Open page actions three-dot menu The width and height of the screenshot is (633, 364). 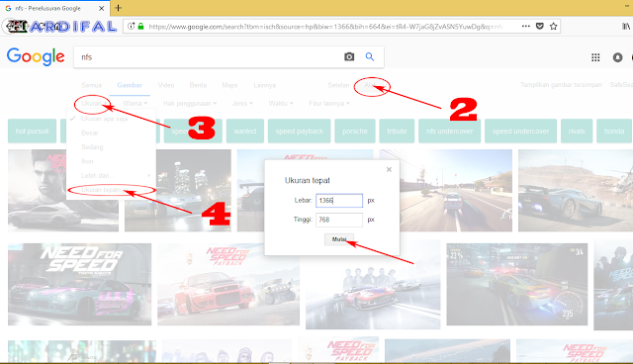(x=525, y=27)
